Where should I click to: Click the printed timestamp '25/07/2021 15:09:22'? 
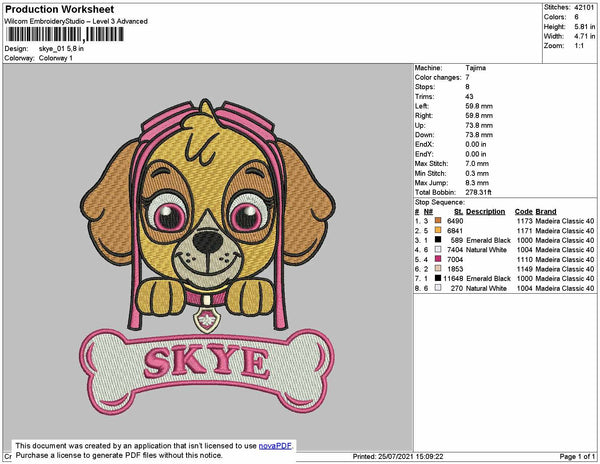pos(410,456)
